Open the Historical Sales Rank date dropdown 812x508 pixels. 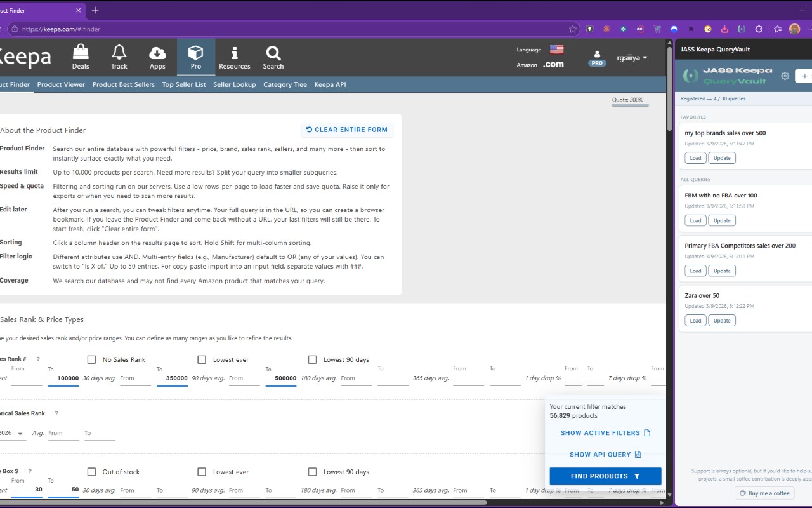(13, 433)
